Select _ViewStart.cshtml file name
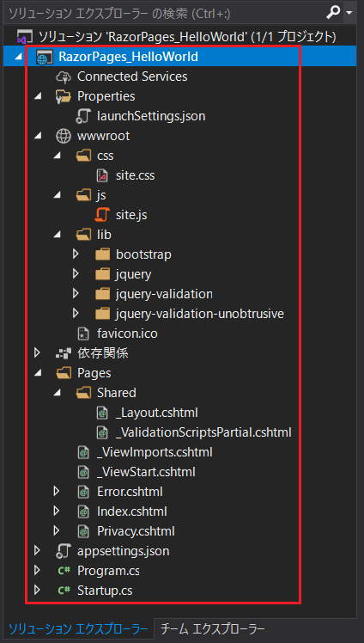 pos(146,473)
